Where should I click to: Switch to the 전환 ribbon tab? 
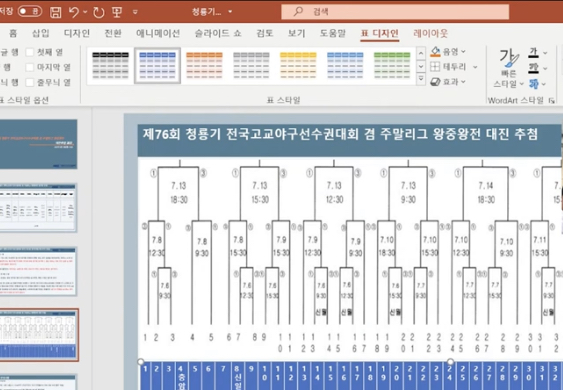tap(113, 33)
